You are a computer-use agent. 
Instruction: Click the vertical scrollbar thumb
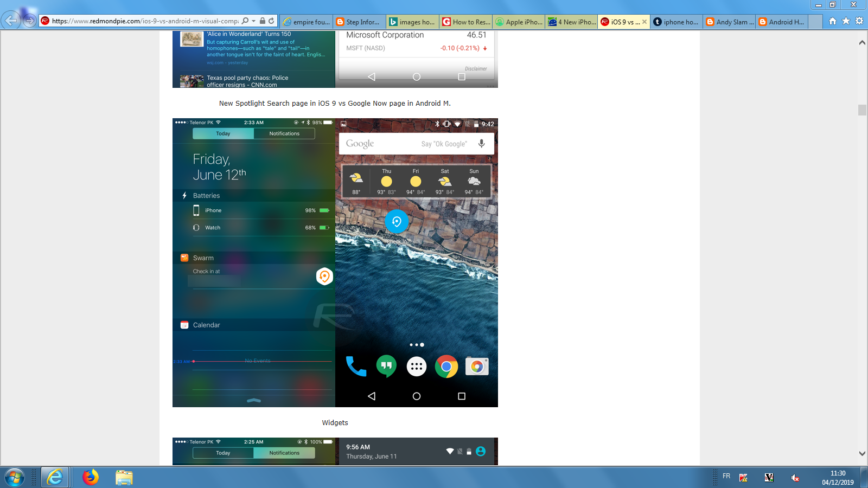click(x=862, y=110)
